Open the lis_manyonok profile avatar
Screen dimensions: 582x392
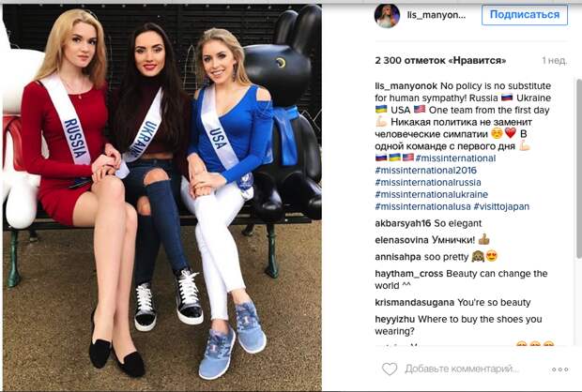pos(387,16)
